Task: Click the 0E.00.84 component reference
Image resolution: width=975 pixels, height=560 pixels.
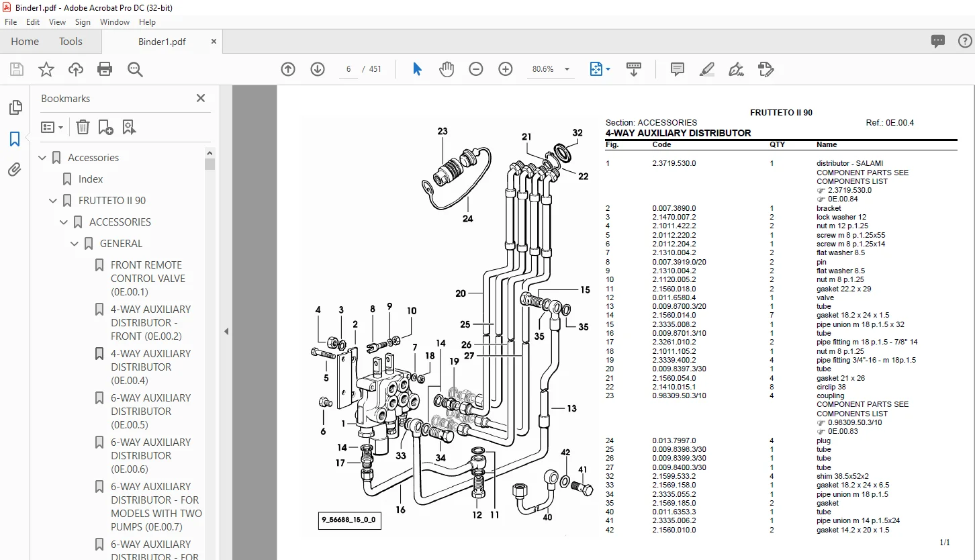Action: tap(843, 199)
